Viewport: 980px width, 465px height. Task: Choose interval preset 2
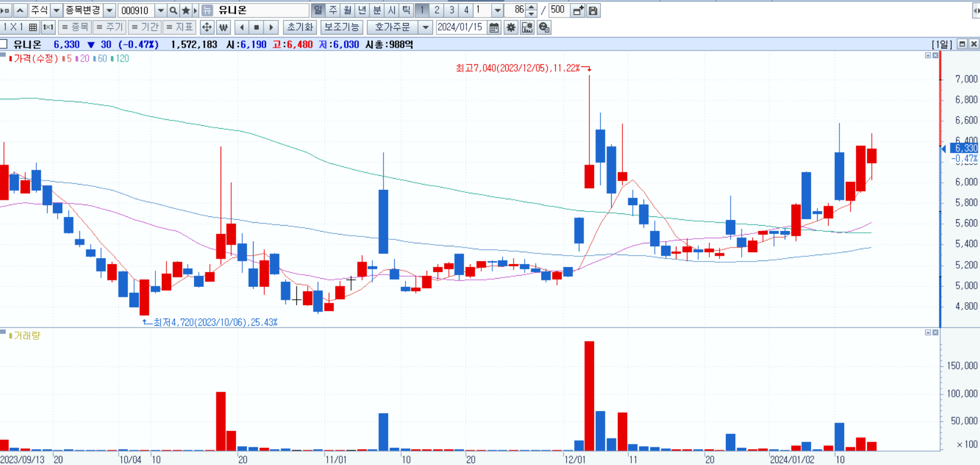coord(436,11)
